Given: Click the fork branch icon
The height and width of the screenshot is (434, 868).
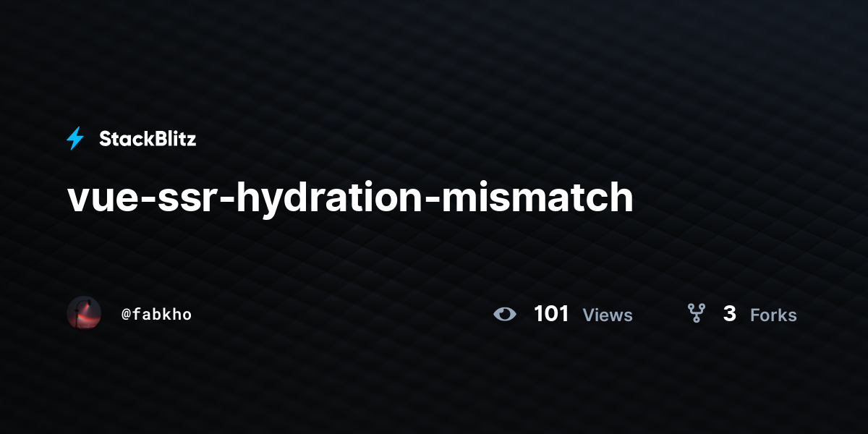Looking at the screenshot, I should [x=696, y=313].
